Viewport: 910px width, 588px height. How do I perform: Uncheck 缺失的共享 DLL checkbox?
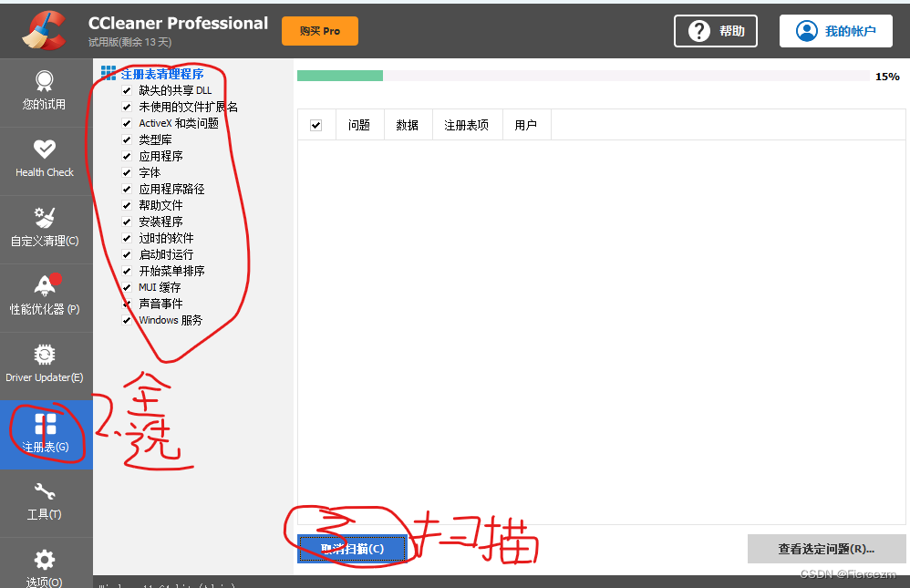click(127, 90)
